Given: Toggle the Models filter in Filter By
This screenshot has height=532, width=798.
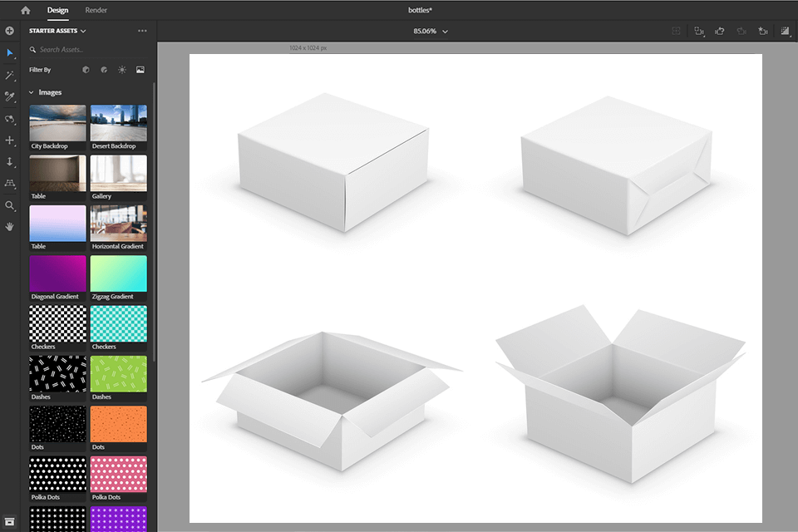Looking at the screenshot, I should pos(86,70).
